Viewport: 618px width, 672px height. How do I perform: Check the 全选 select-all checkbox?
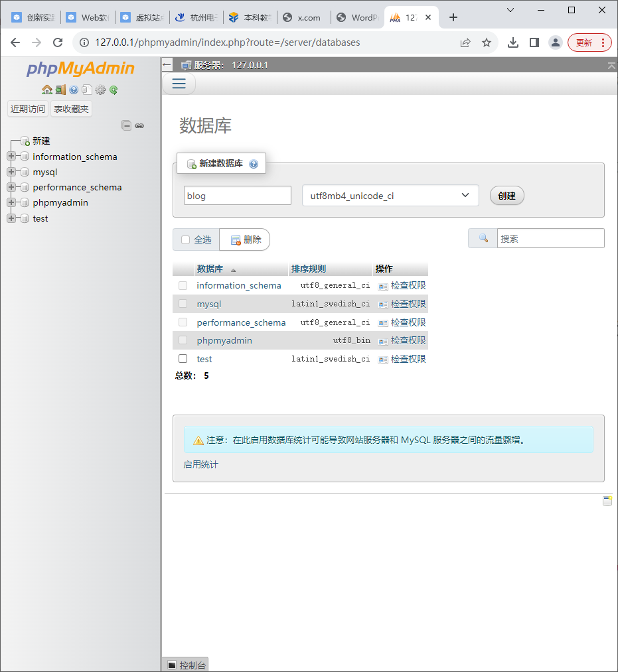(x=185, y=239)
